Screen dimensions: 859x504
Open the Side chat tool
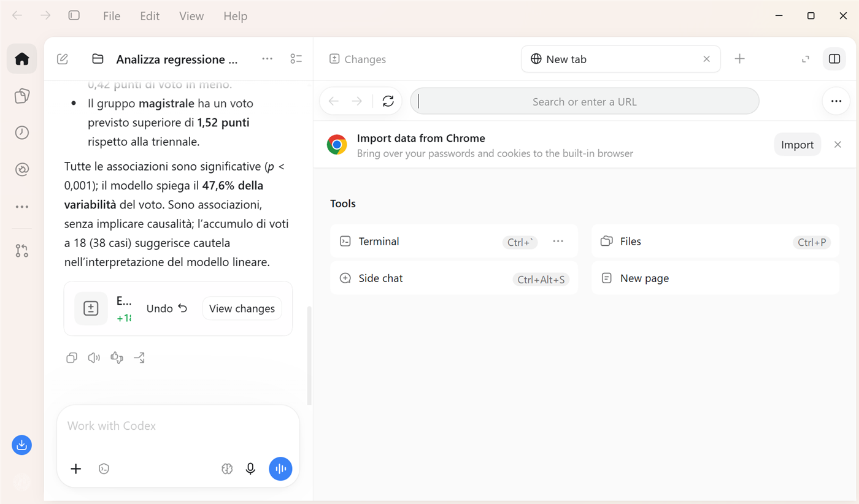[x=454, y=278]
